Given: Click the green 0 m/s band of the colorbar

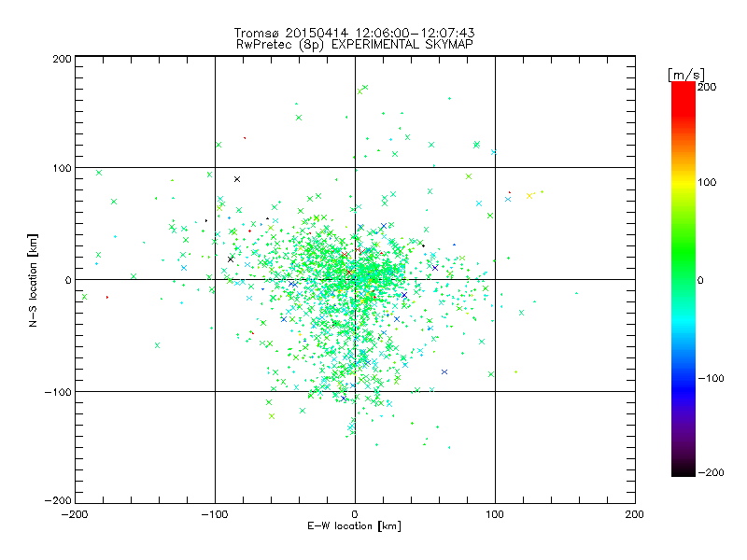Looking at the screenshot, I should tap(684, 279).
